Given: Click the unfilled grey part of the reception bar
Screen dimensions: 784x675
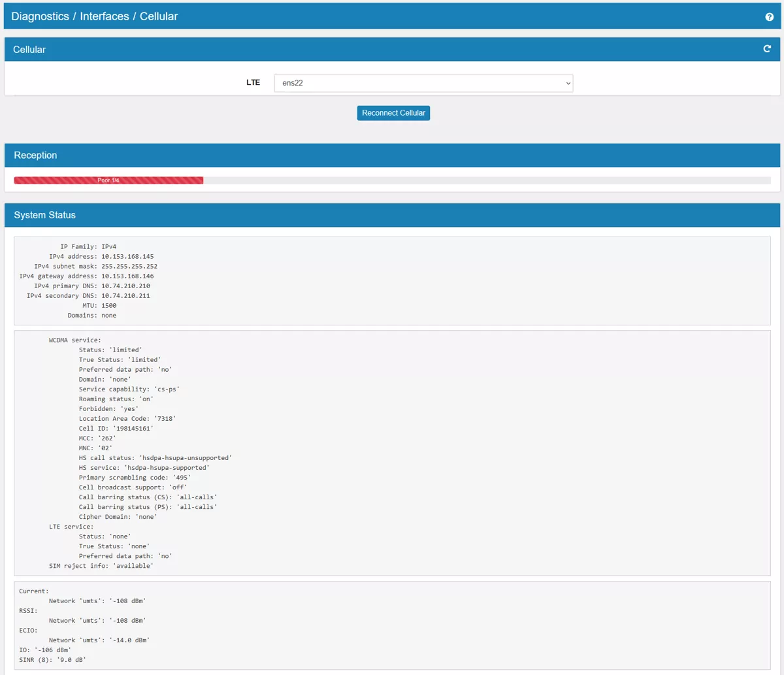Looking at the screenshot, I should click(x=487, y=180).
